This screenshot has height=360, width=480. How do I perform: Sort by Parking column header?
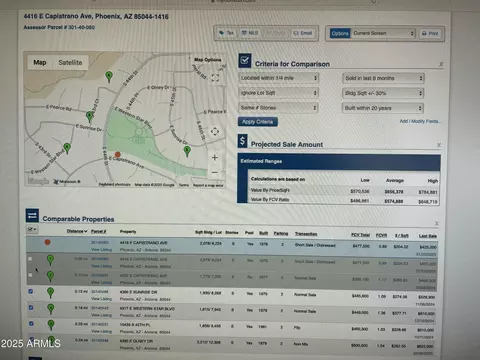281,233
